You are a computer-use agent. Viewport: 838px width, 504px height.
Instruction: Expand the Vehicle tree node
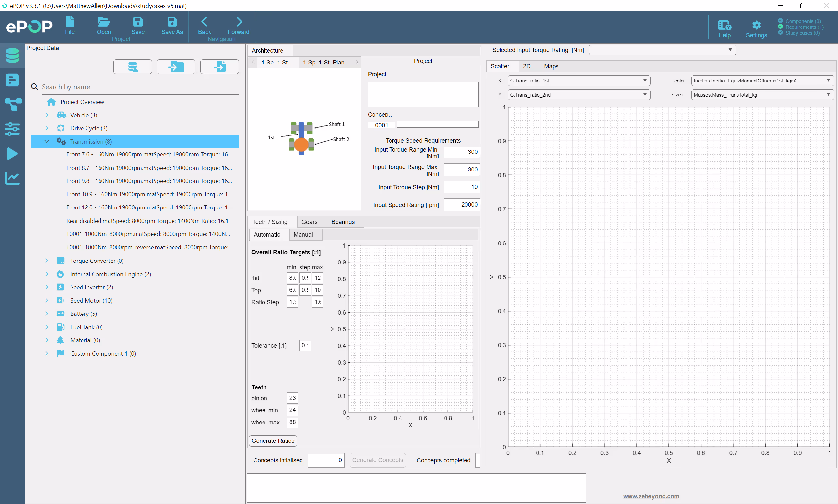[46, 115]
